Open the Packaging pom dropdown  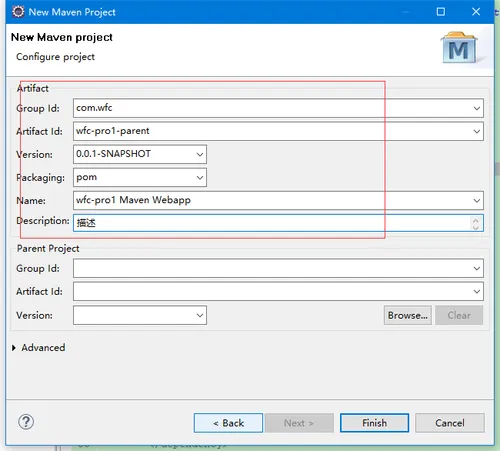200,177
